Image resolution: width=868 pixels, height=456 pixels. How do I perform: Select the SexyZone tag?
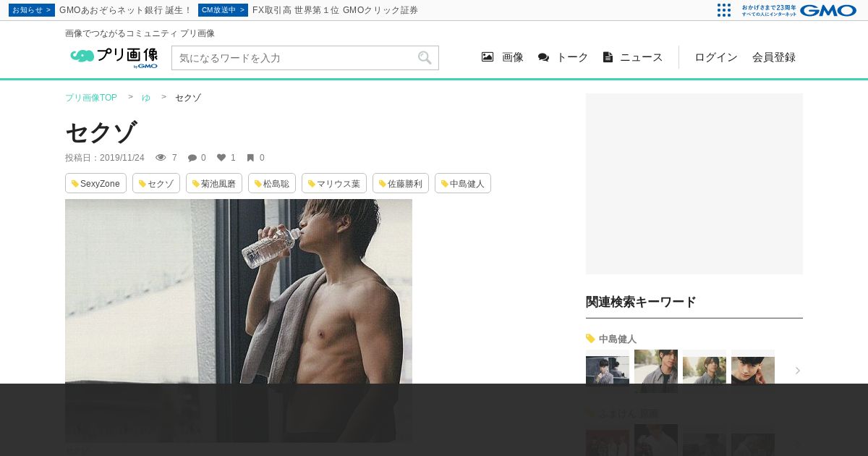tap(95, 183)
